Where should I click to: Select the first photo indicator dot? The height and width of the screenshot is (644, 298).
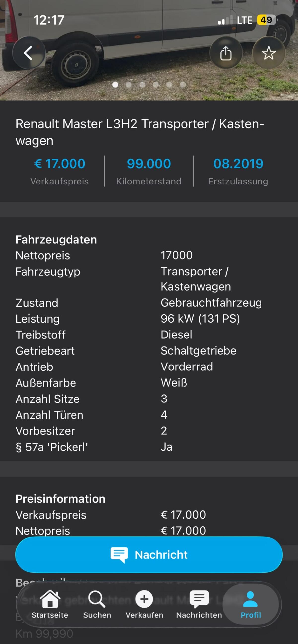click(x=115, y=85)
